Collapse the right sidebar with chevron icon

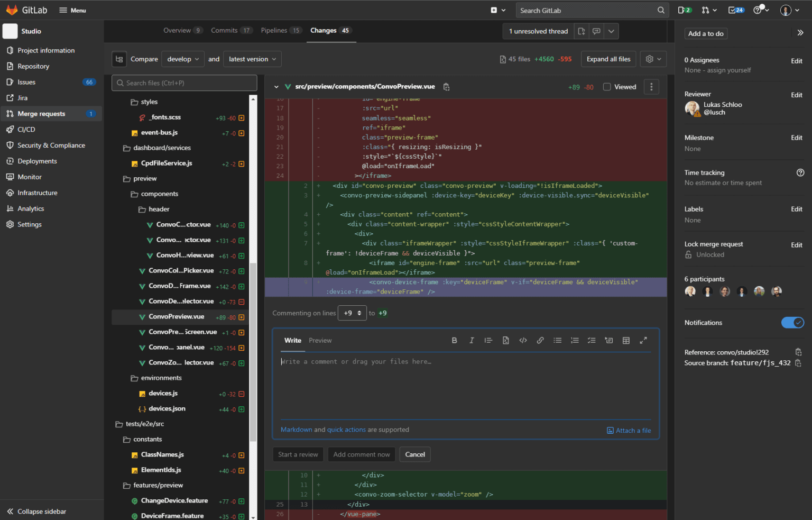coord(800,33)
